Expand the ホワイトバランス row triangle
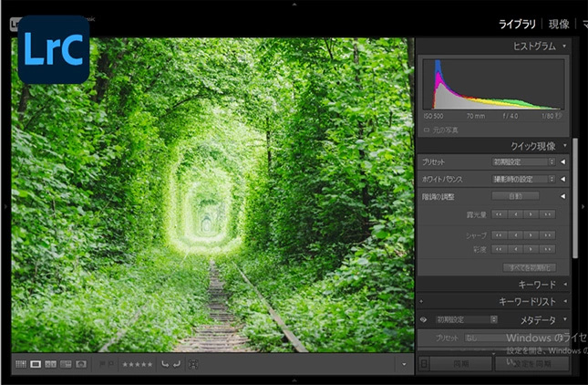 (562, 179)
